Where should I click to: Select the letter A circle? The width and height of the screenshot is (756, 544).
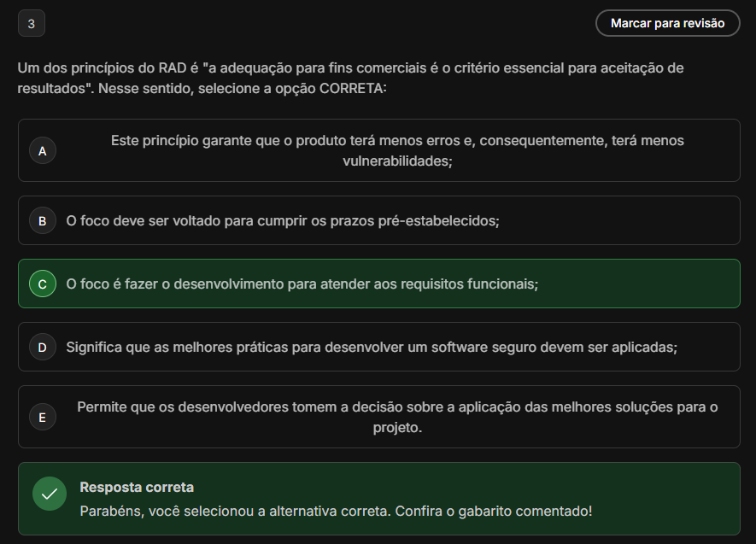42,151
